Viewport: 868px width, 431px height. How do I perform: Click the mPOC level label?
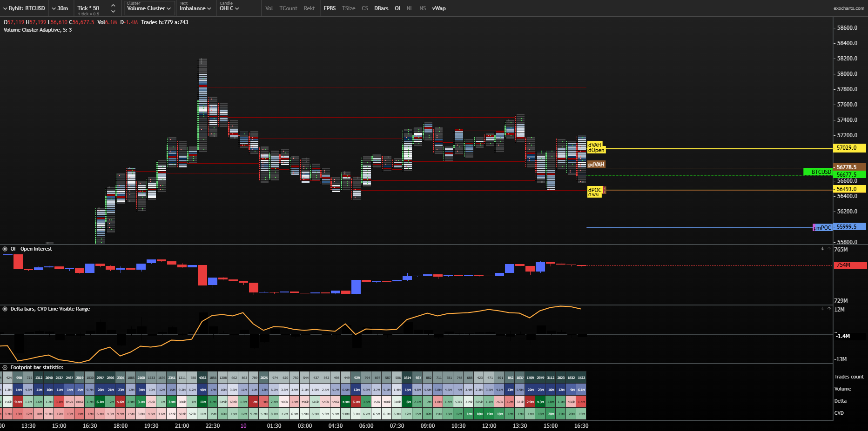[x=823, y=227]
